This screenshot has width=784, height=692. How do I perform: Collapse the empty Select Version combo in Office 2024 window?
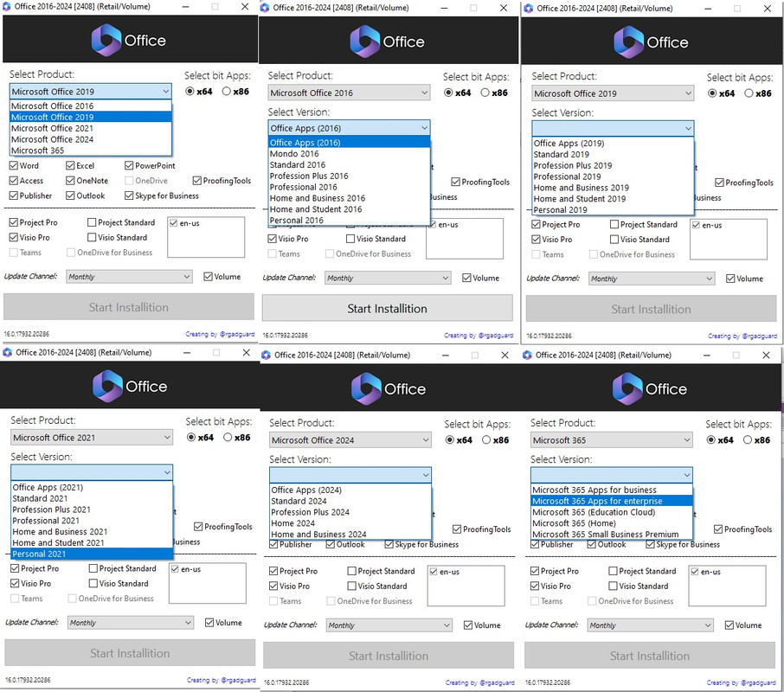(350, 475)
